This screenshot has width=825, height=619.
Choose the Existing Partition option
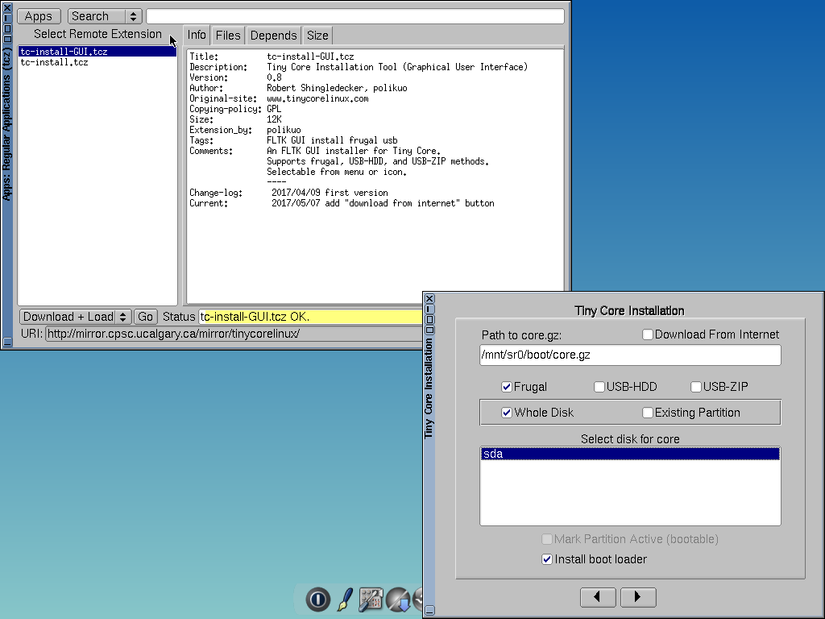[647, 412]
